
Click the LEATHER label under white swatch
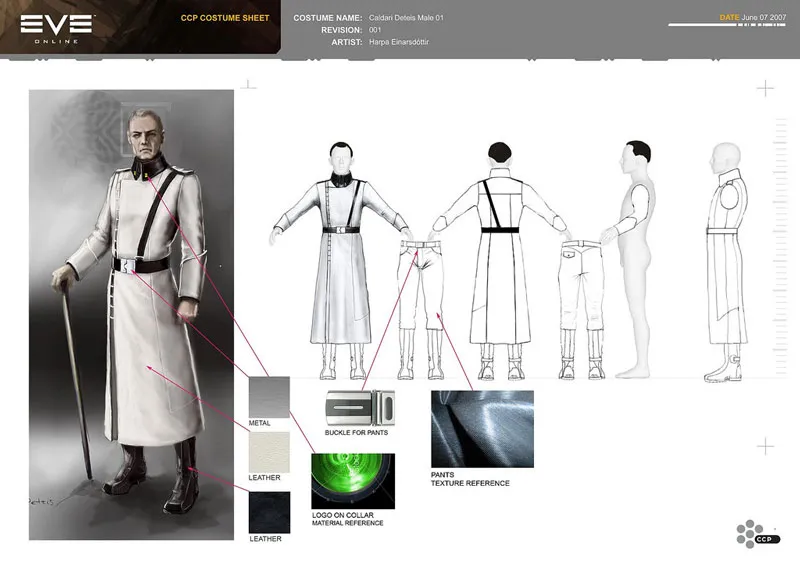point(264,478)
